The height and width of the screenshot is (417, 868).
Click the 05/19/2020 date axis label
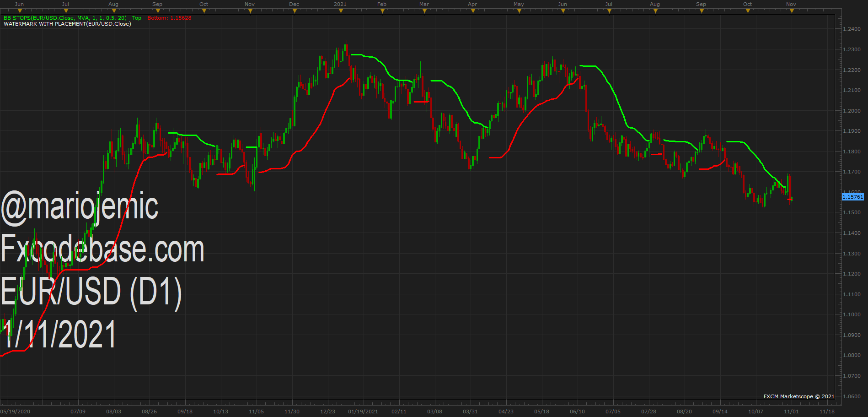(15, 412)
